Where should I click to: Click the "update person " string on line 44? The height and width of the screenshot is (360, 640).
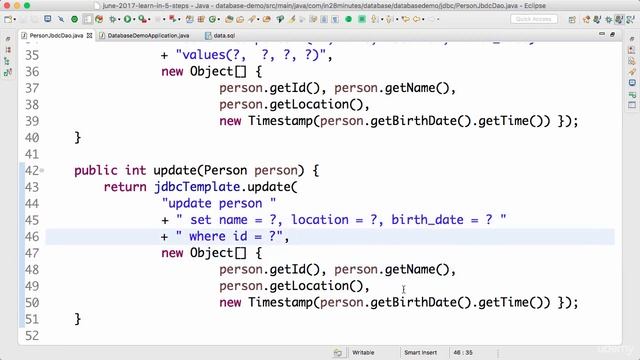point(219,203)
